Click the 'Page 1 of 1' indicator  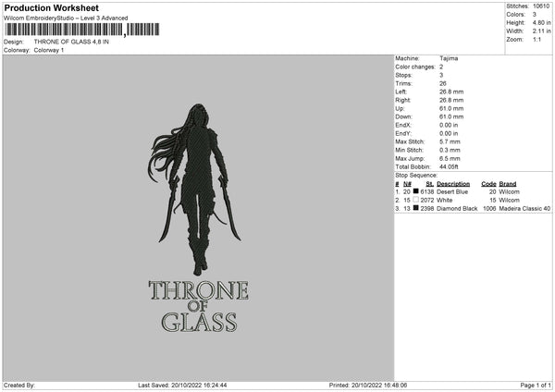click(x=536, y=386)
